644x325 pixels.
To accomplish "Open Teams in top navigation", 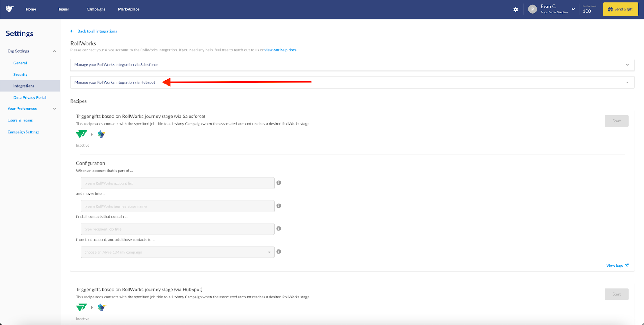I will coord(64,9).
